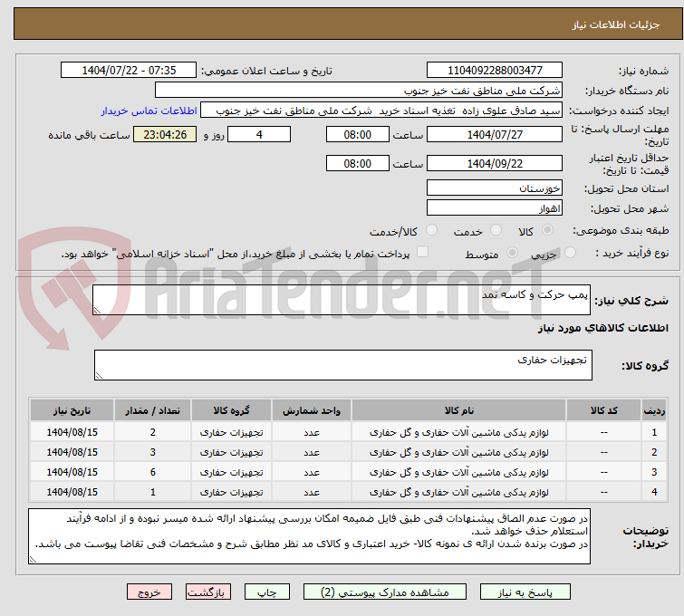Click the شهر محل تحویل field

click(495, 207)
